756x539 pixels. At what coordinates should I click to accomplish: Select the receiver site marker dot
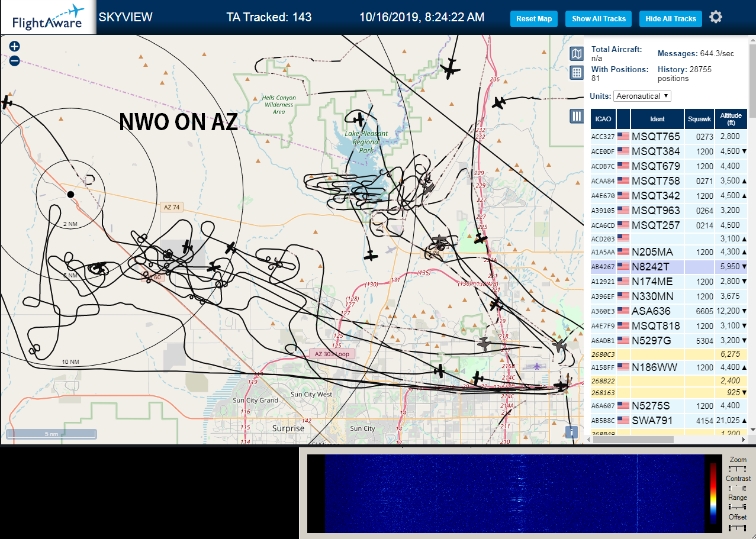(70, 194)
